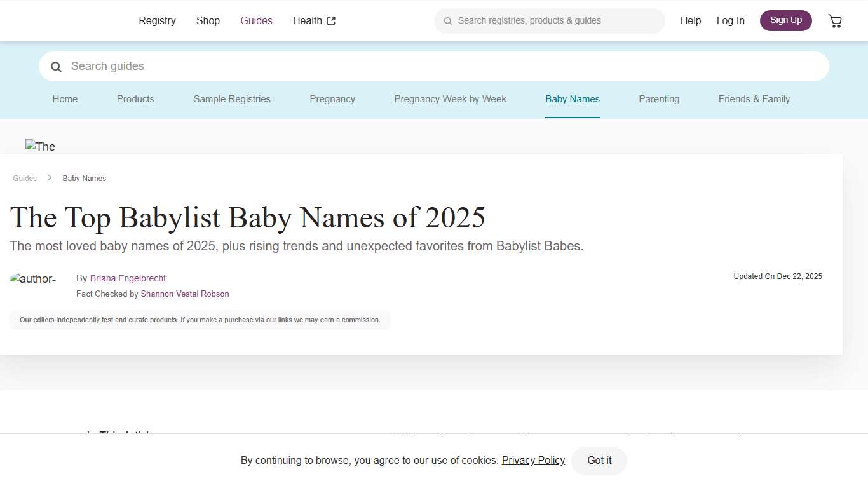
Task: Switch to the Parenting tab
Action: (x=659, y=99)
